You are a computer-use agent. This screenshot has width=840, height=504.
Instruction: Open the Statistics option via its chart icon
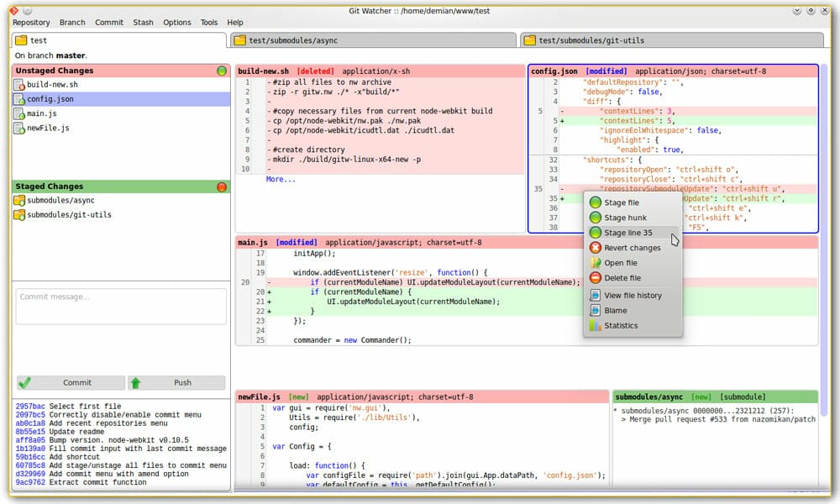595,326
